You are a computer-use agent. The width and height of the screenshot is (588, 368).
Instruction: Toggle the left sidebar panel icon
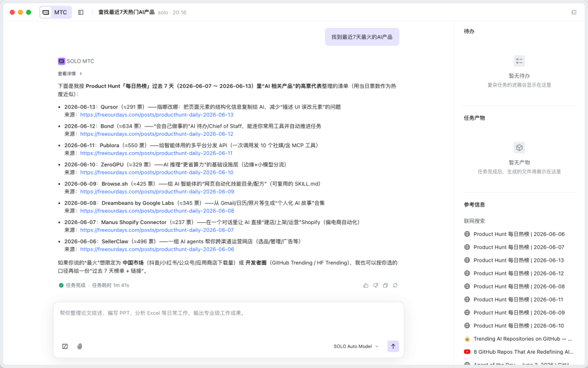point(81,13)
